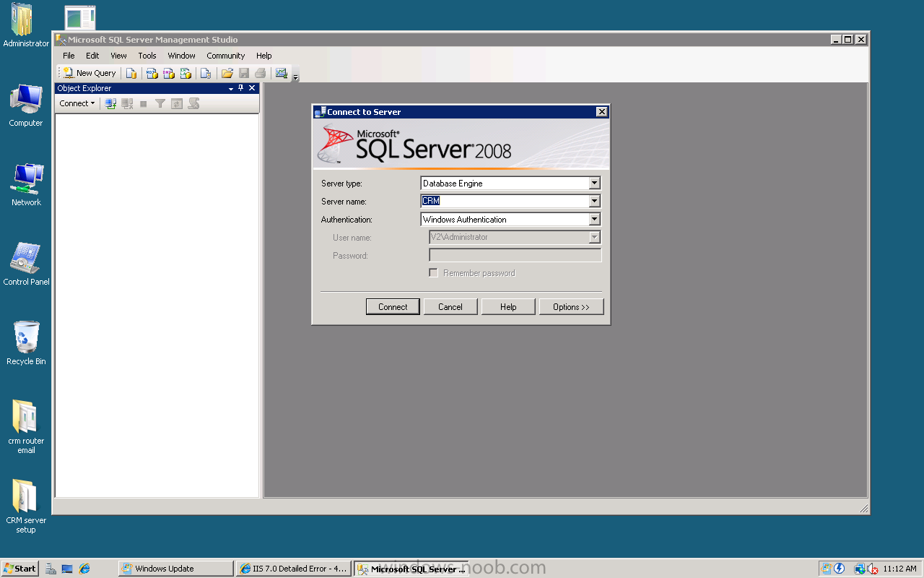Screen dimensions: 924x578
Task: Click the Database Engine Query icon
Action: (131, 73)
